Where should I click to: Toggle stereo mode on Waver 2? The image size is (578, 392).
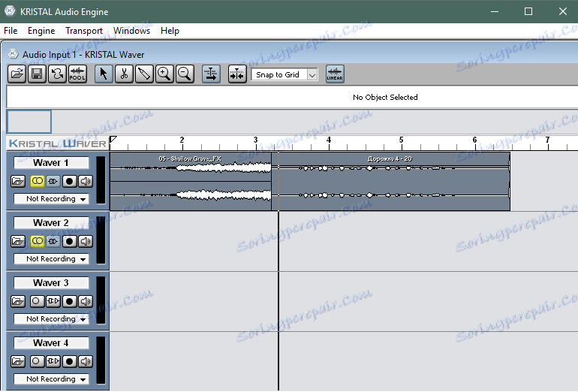coord(38,241)
